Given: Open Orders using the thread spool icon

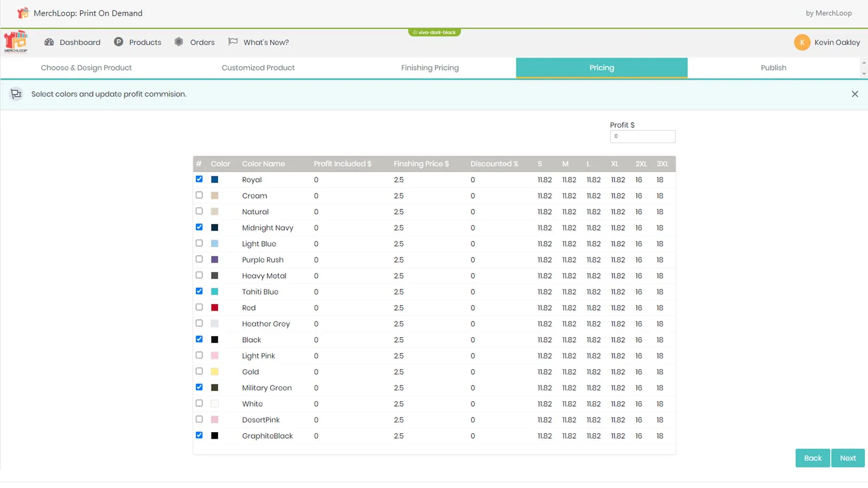Looking at the screenshot, I should coord(178,41).
